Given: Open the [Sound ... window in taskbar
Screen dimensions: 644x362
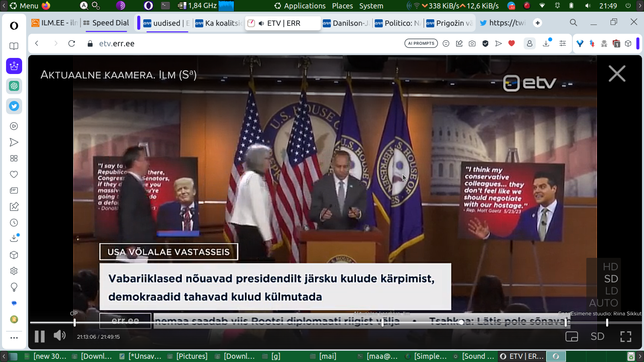Looking at the screenshot, I should point(473,356).
